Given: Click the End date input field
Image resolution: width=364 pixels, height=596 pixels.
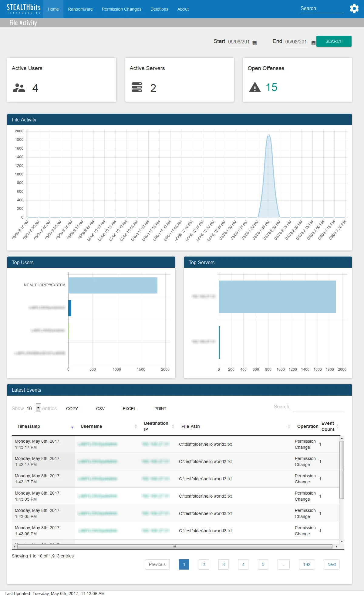Looking at the screenshot, I should 296,42.
